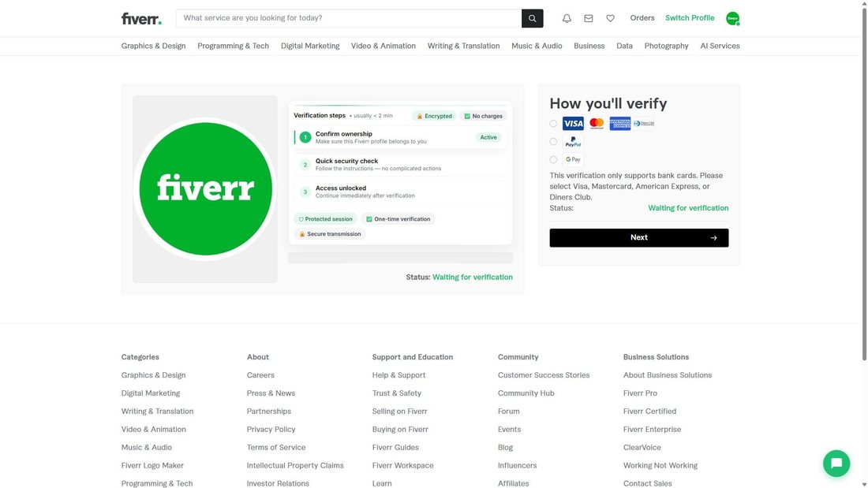The height and width of the screenshot is (488, 868).
Task: Click the Active status badge
Action: tap(488, 137)
